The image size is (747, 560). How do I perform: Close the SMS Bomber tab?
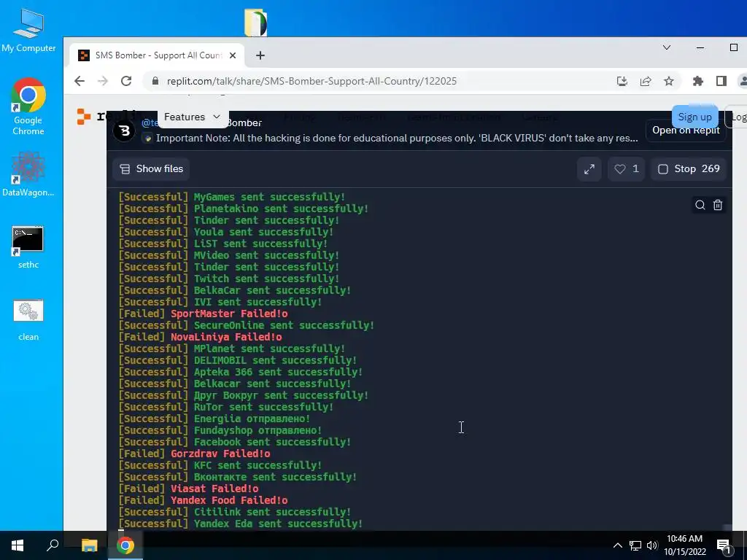tap(233, 55)
